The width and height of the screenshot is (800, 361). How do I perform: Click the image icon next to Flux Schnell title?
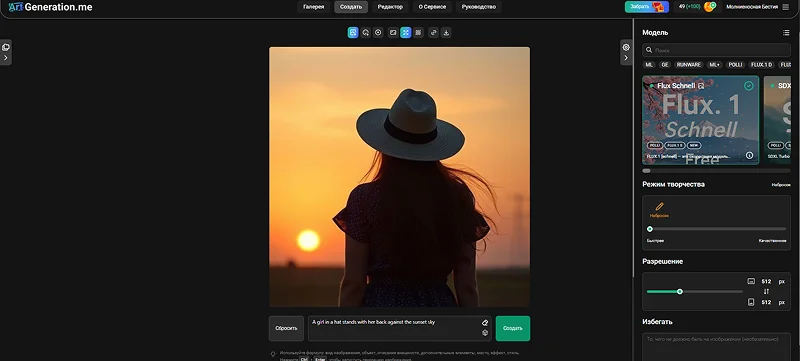click(x=701, y=86)
